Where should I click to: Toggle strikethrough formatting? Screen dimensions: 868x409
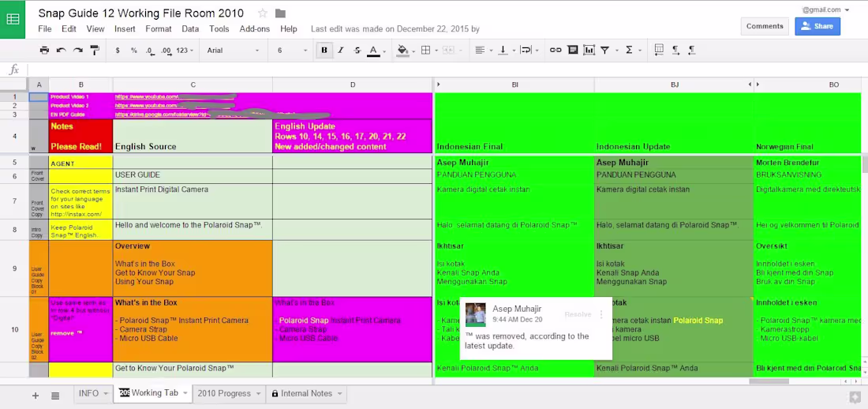point(357,51)
